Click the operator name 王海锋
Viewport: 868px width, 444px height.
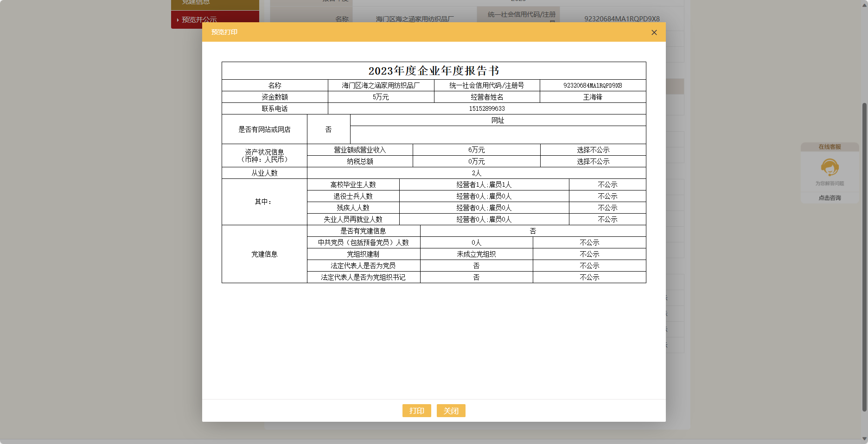point(593,97)
